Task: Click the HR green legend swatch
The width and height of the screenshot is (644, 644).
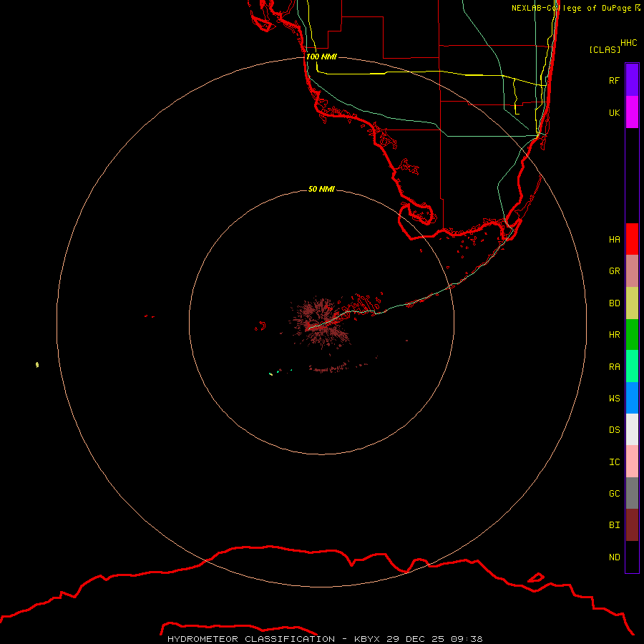Action: pos(632,335)
